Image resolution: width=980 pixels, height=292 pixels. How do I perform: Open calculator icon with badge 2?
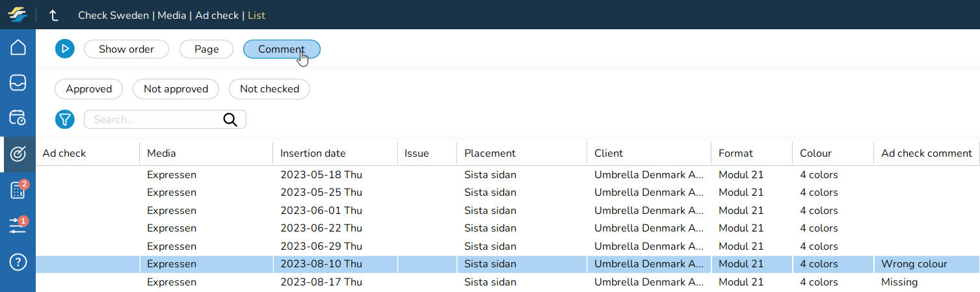coord(18,190)
